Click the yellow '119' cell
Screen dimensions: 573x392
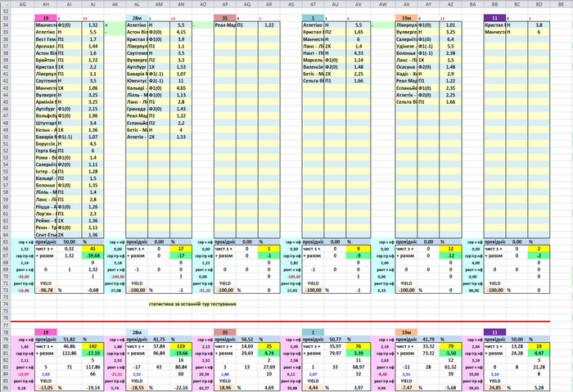tap(181, 346)
